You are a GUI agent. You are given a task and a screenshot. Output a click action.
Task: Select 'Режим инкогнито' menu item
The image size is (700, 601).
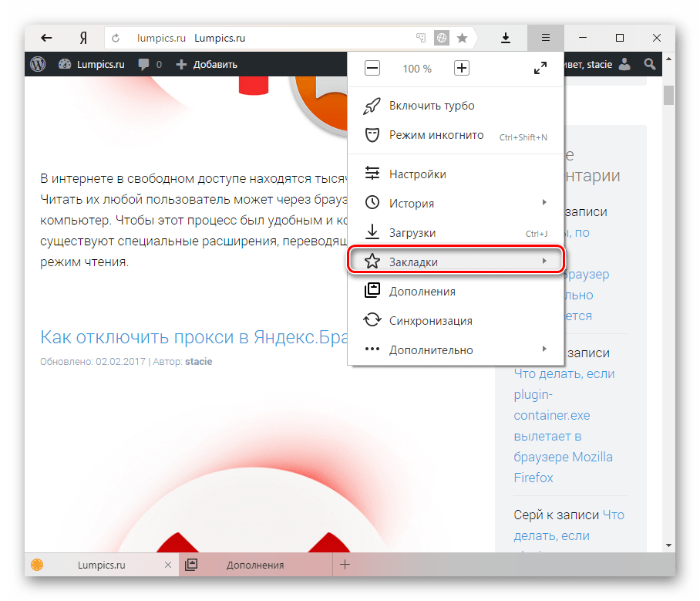436,135
